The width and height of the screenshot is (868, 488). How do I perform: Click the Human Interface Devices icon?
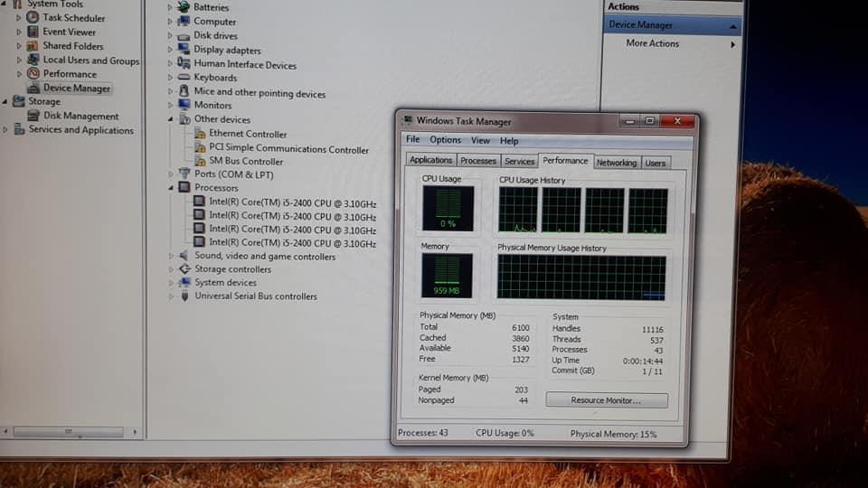184,63
